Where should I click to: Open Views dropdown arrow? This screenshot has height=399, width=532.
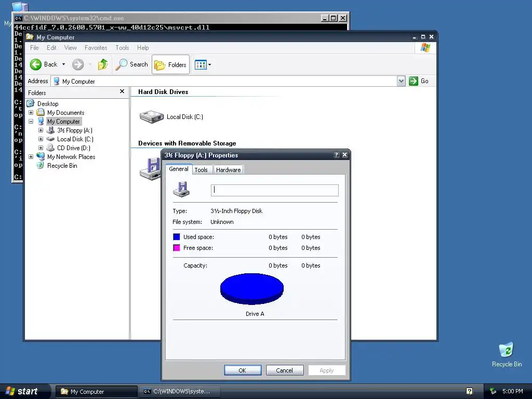point(209,64)
